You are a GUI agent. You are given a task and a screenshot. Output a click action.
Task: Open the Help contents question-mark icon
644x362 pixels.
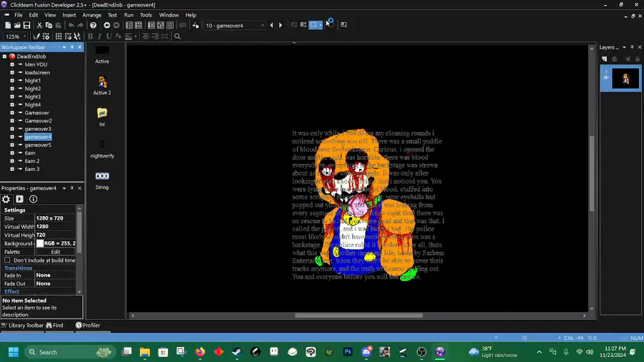93,26
